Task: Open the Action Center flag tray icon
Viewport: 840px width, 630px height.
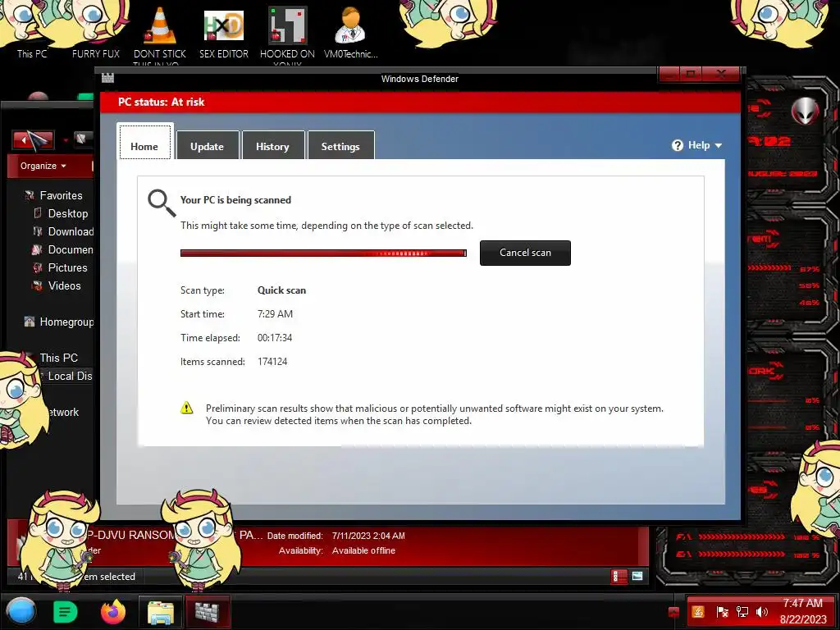Action: [722, 612]
